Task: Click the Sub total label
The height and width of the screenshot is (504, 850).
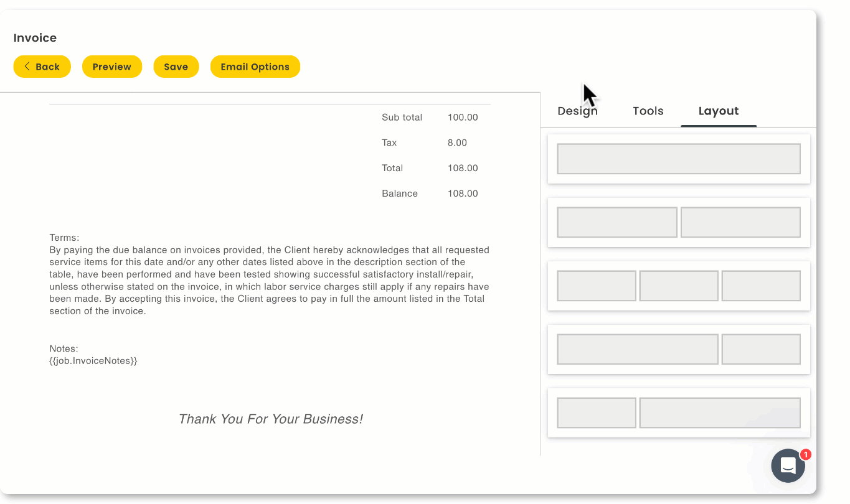Action: point(402,118)
